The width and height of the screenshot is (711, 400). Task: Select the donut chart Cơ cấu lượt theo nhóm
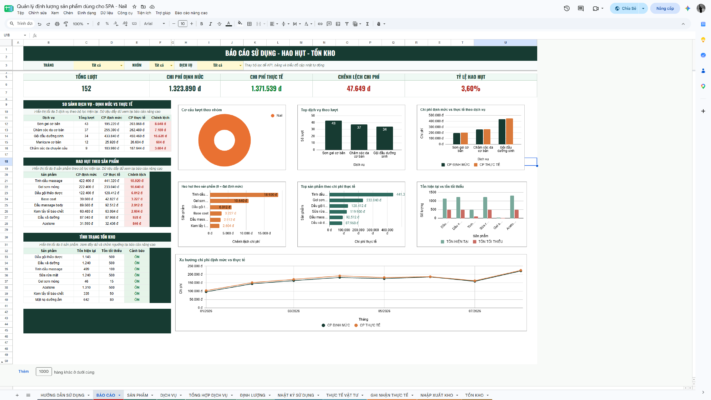tap(232, 137)
